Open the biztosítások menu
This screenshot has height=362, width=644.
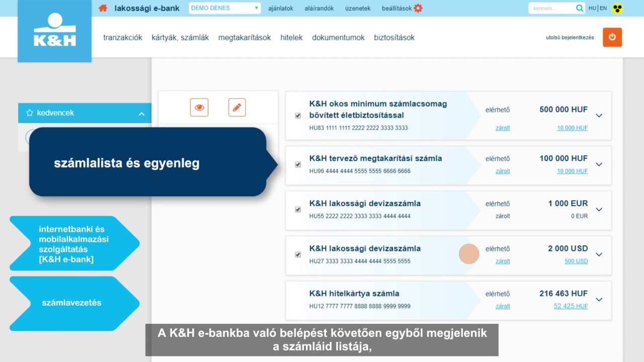pos(394,38)
